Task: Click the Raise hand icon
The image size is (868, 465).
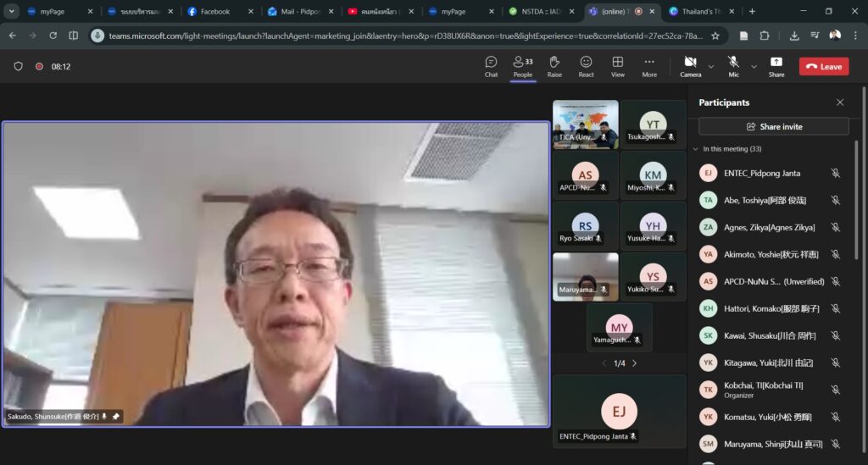Action: coord(554,66)
